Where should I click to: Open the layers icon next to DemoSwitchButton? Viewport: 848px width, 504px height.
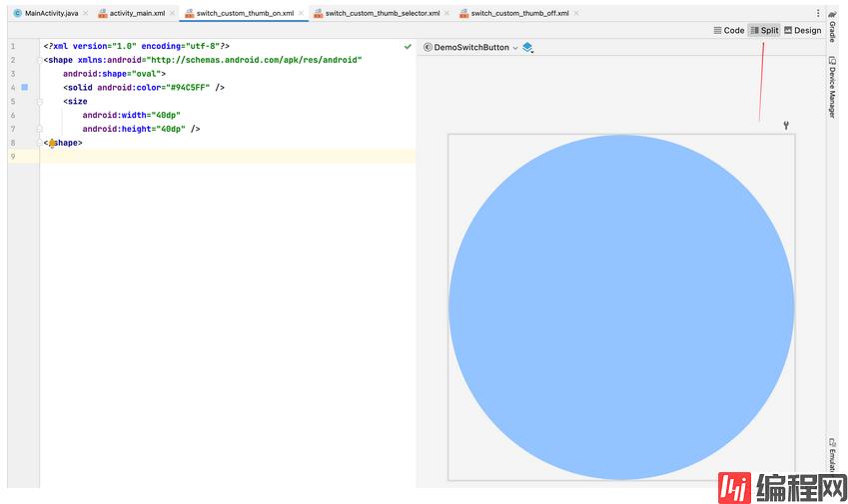click(x=527, y=48)
